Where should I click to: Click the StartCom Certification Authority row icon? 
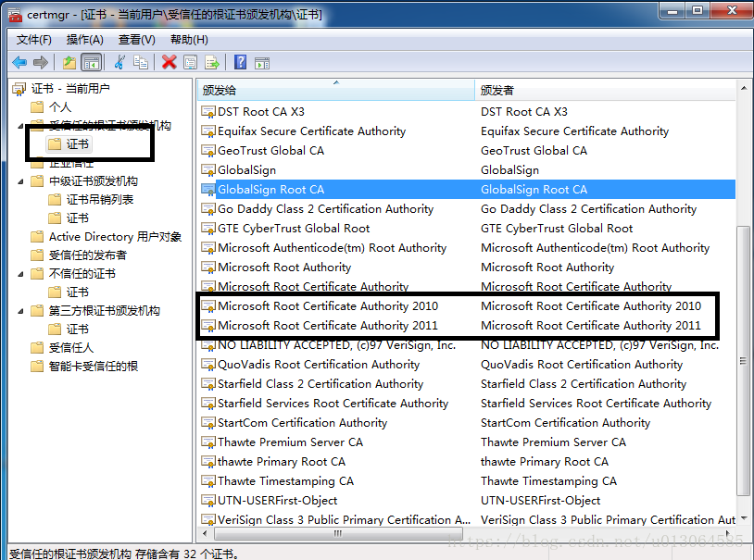[x=208, y=423]
